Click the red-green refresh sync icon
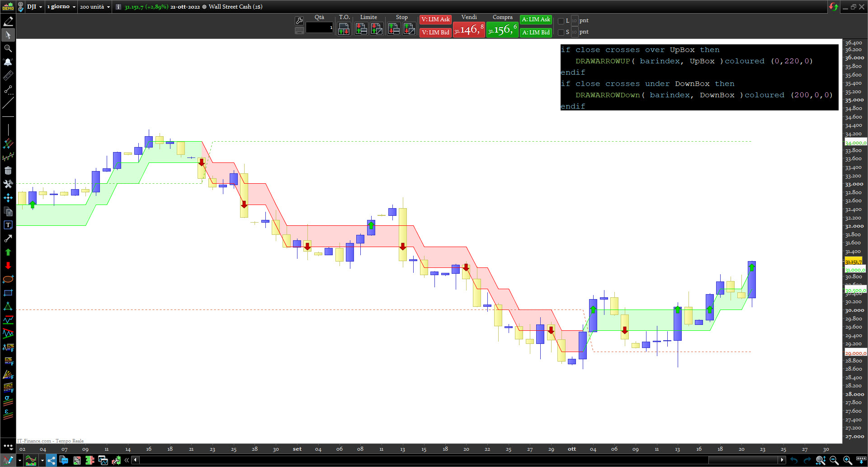The image size is (868, 467). coord(834,7)
